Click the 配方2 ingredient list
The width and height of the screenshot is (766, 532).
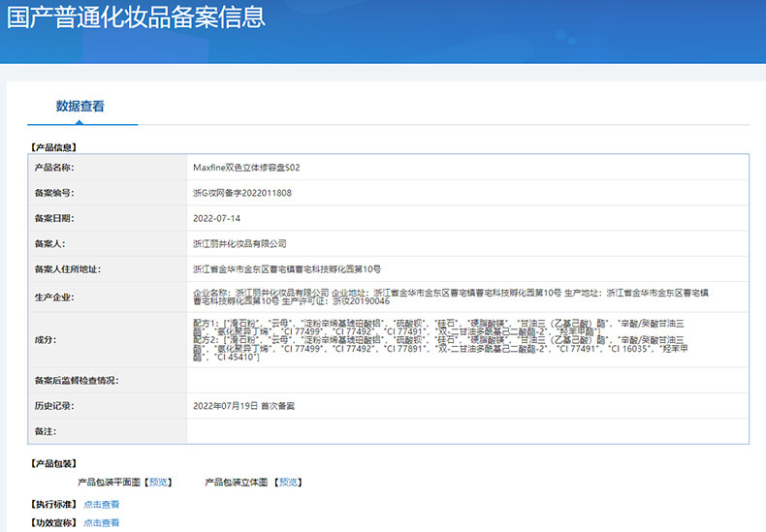440,349
